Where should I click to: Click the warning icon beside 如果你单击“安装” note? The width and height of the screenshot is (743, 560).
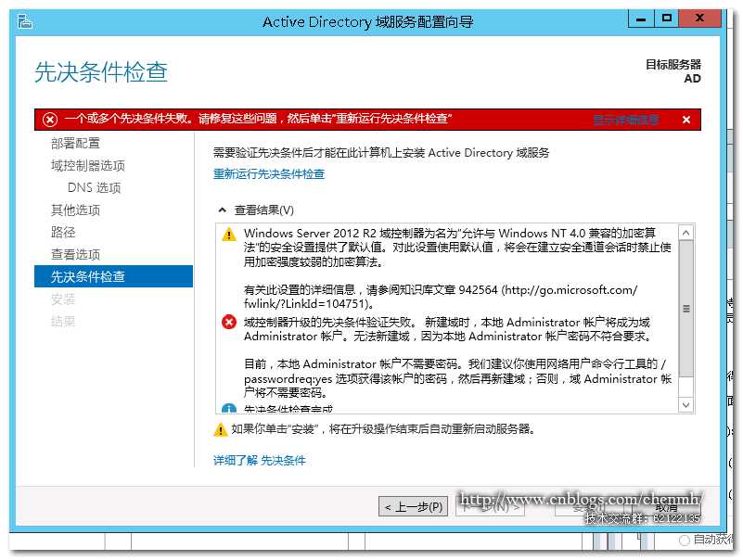(221, 429)
